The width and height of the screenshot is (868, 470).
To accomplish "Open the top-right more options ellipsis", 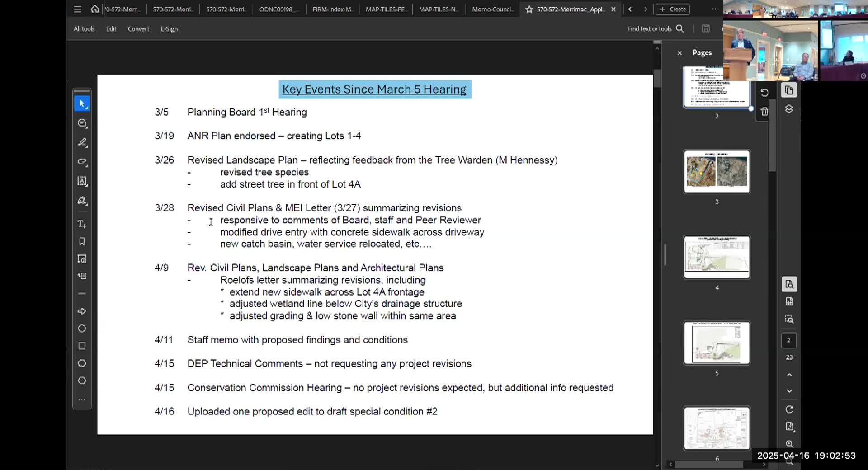I will click(x=715, y=9).
